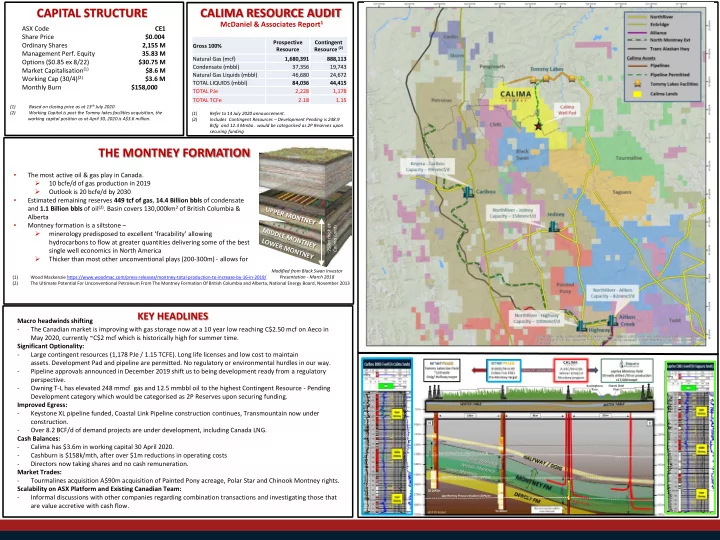The image size is (720, 540).
Task: Click the red CALIMA box above cross-section
Action: click(571, 371)
